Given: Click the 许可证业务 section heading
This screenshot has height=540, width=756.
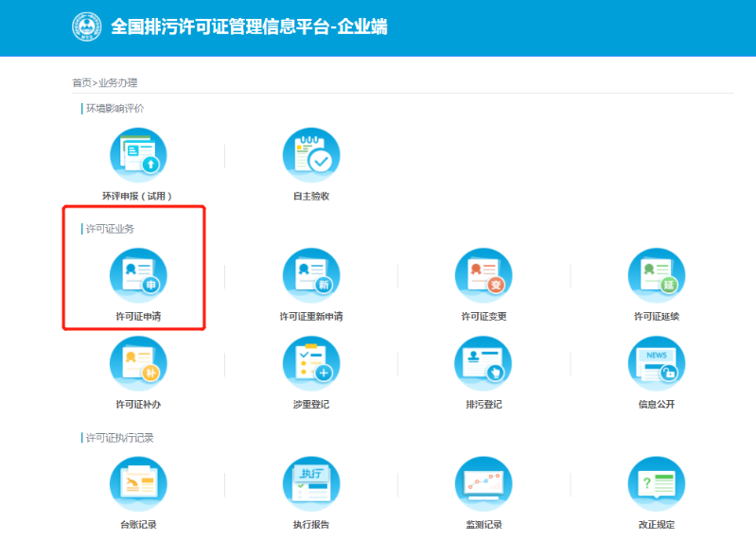Looking at the screenshot, I should click(x=111, y=229).
